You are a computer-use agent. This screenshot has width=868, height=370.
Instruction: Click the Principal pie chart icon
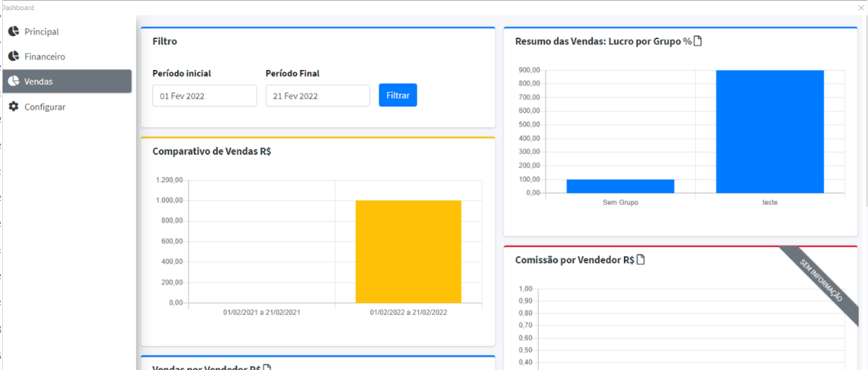[13, 31]
